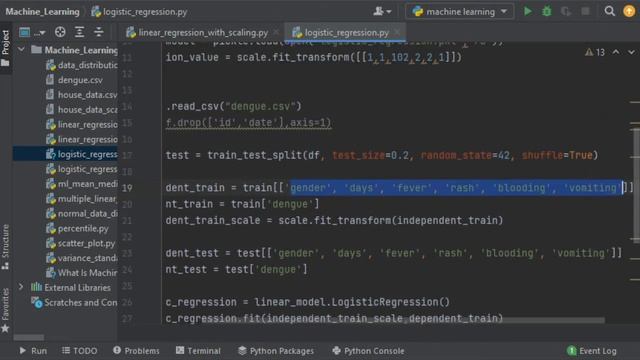Screen dimensions: 640x360
Task: Open the code with me user icon
Action: click(382, 11)
